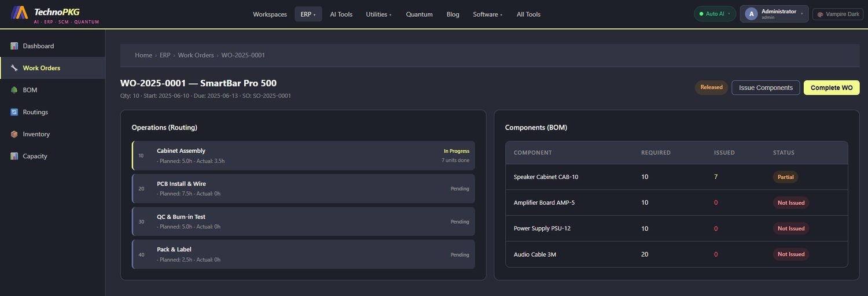Viewport: 868px width, 296px height.
Task: Click the STATUS column header
Action: pyautogui.click(x=784, y=153)
